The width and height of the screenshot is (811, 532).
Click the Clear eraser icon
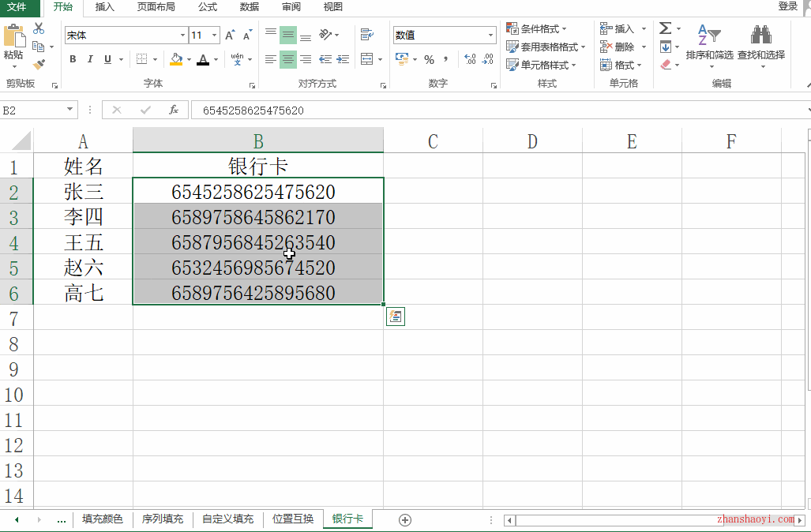point(666,65)
